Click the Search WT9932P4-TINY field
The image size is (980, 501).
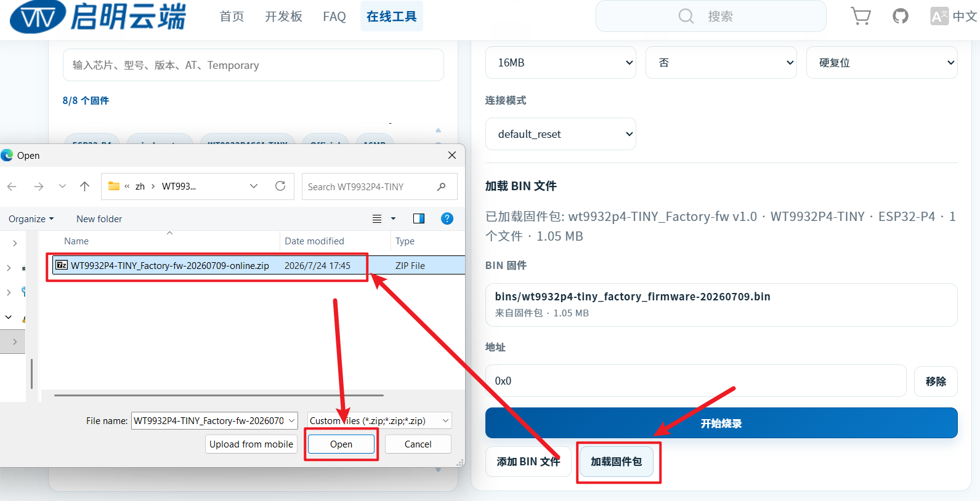(379, 186)
